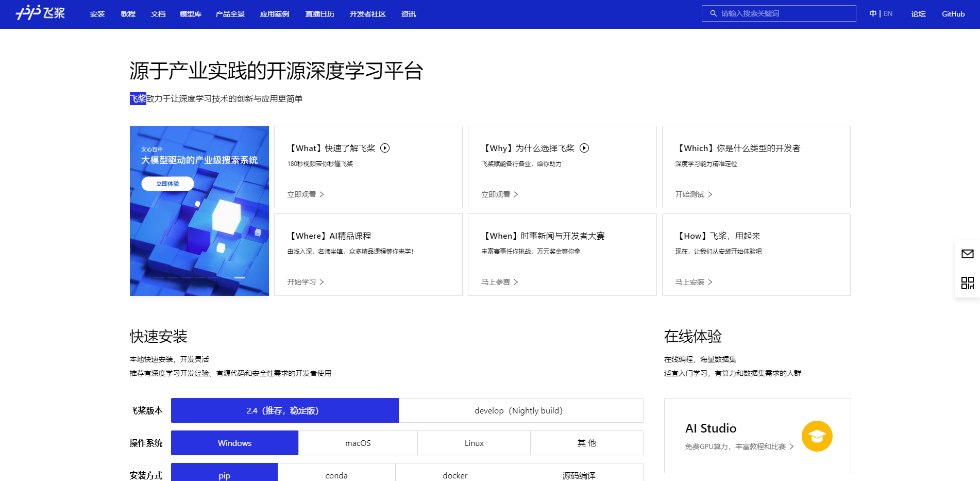
Task: Open the 应用案例 menu item
Action: click(275, 14)
